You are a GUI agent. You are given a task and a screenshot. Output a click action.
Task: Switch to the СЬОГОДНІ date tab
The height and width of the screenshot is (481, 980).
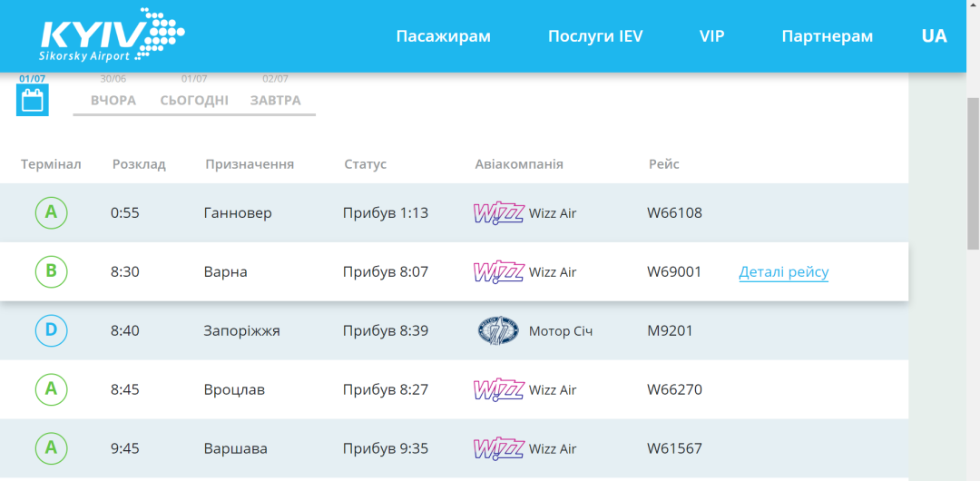point(194,100)
